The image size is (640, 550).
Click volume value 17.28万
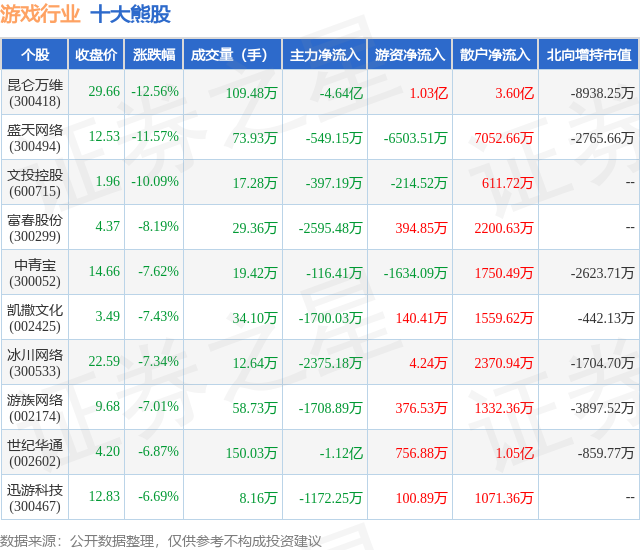pos(255,183)
